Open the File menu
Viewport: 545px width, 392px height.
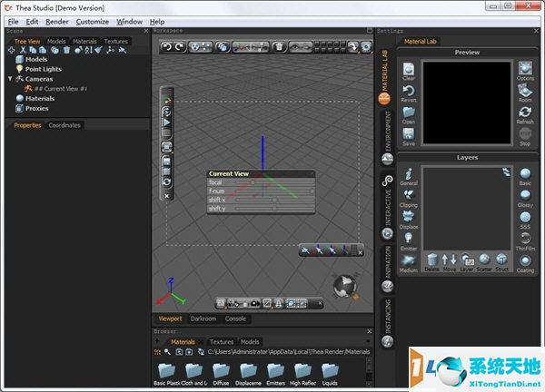pos(14,22)
